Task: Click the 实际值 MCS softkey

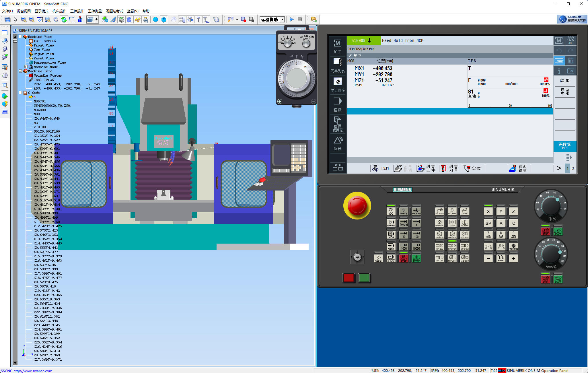Action: pyautogui.click(x=564, y=146)
